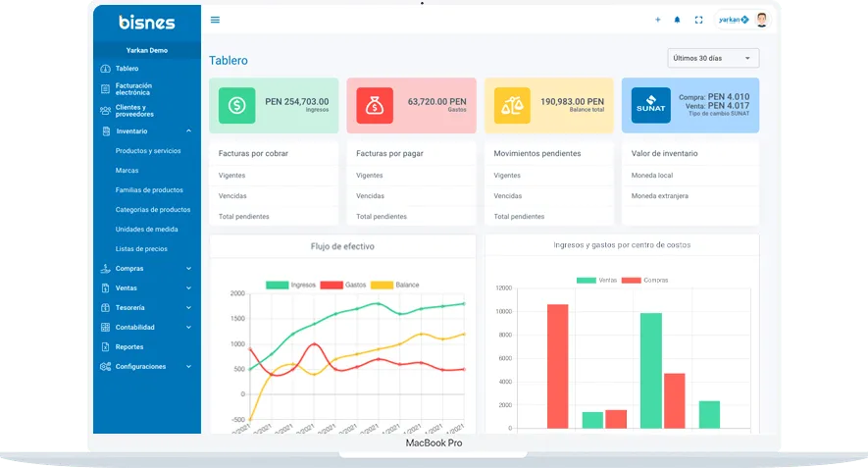Click the Configuraciones gears icon

105,367
